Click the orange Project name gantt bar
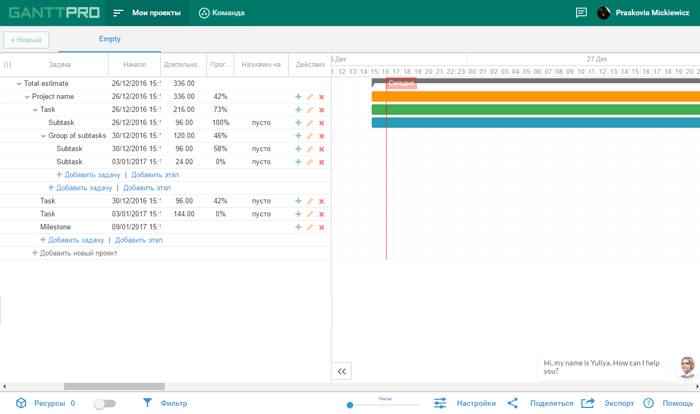Screen dimensions: 700x414 536,96
